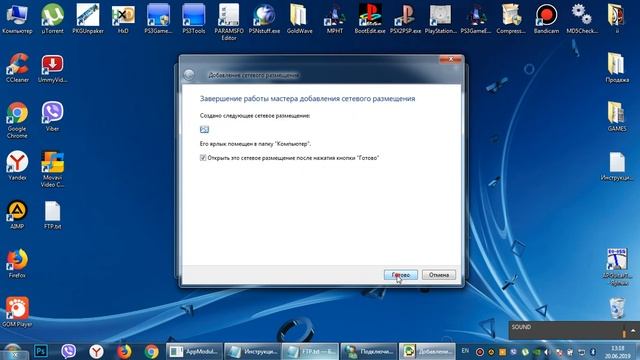Launch Yandex browser desktop shortcut

pyautogui.click(x=17, y=165)
